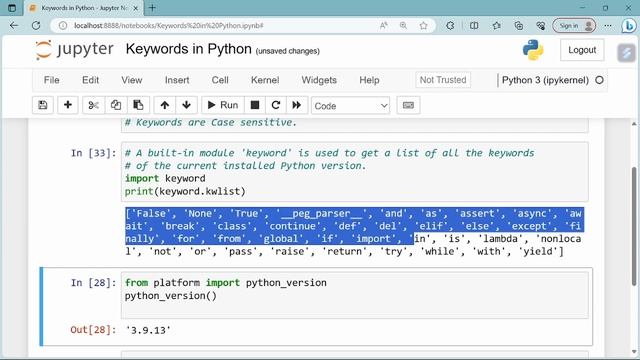Viewport: 640px width, 360px height.
Task: Open the View menu
Action: 131,80
